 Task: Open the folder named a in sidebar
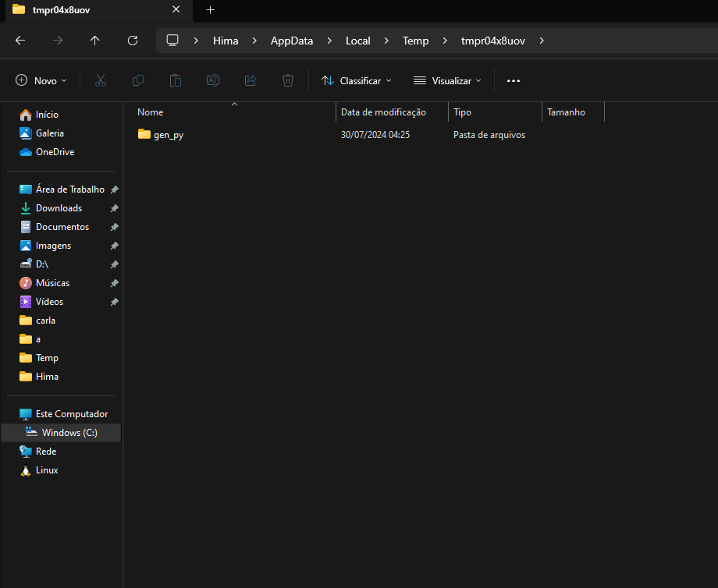pyautogui.click(x=30, y=339)
